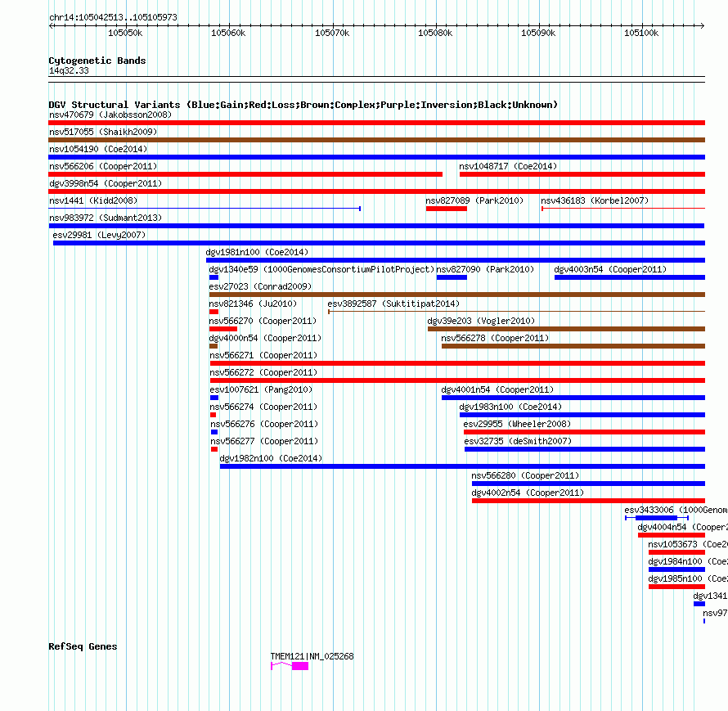
Task: Click the dgv1341 small blue bar
Action: pos(699,604)
